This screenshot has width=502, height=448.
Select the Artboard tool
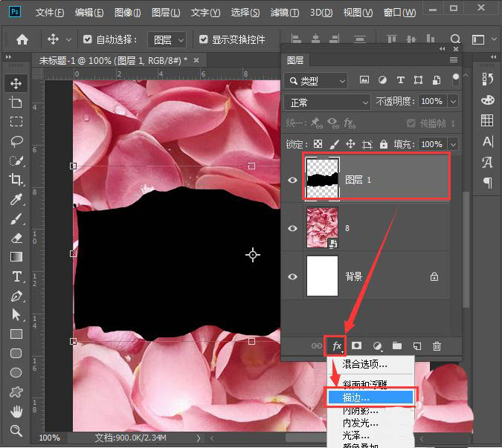(16, 103)
